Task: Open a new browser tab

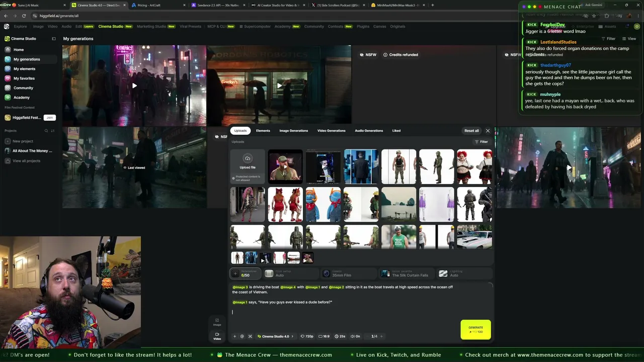Action: [433, 5]
